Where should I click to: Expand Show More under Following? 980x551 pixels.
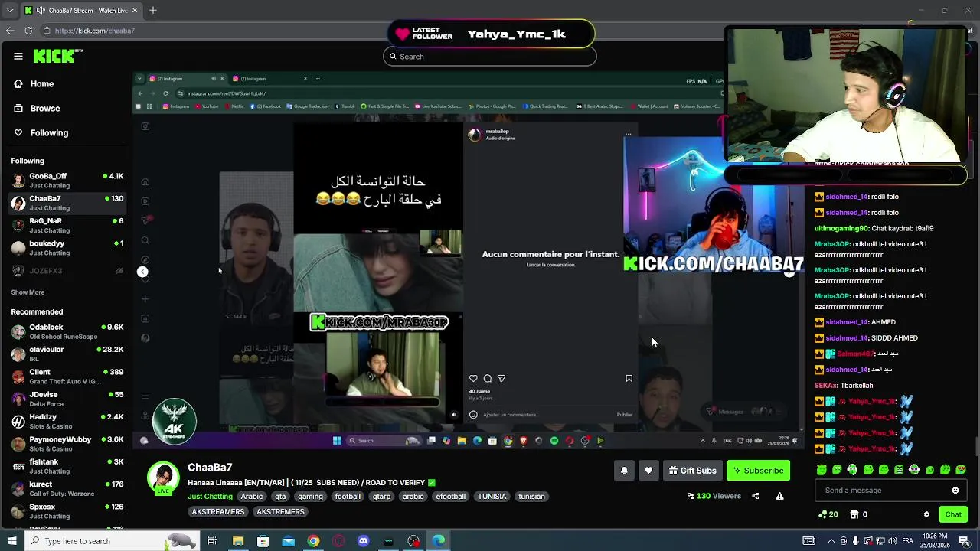[28, 292]
